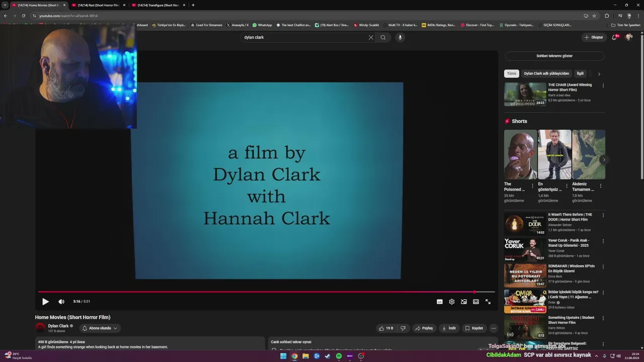Run search with the magnifier button
This screenshot has height=362, width=644.
tap(383, 37)
